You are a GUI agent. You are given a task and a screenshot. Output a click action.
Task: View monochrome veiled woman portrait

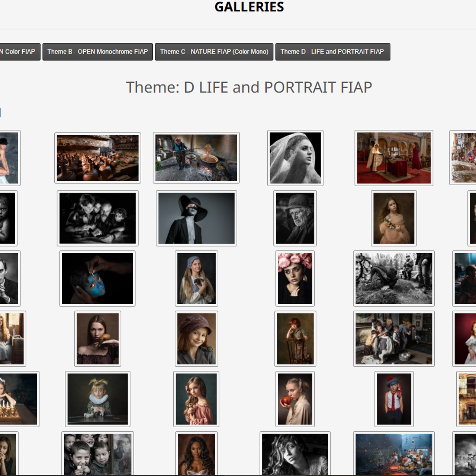pyautogui.click(x=295, y=158)
